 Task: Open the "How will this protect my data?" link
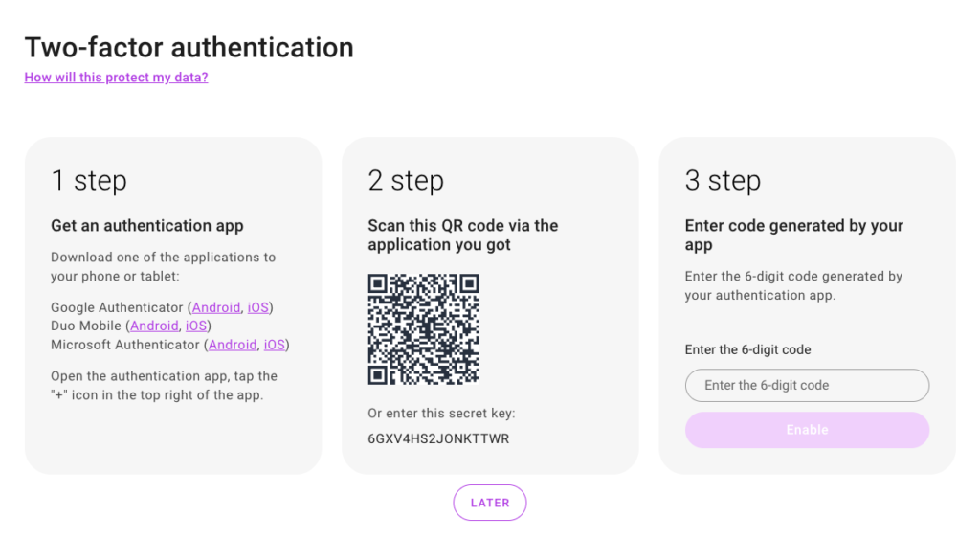[116, 78]
